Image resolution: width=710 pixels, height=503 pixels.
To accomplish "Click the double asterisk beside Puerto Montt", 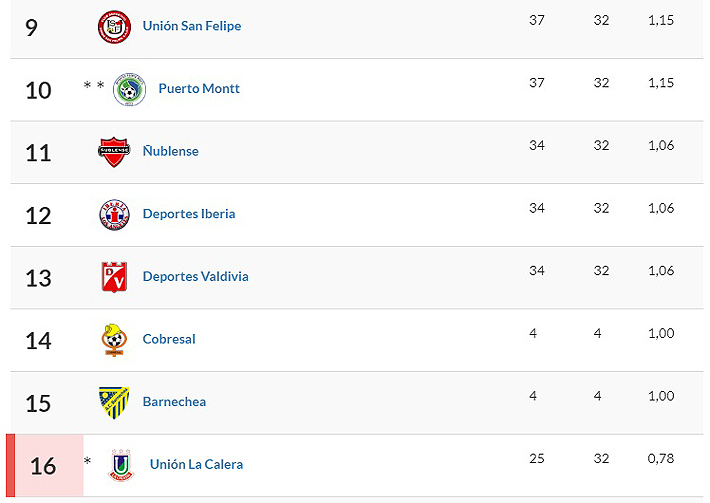I will [x=94, y=88].
